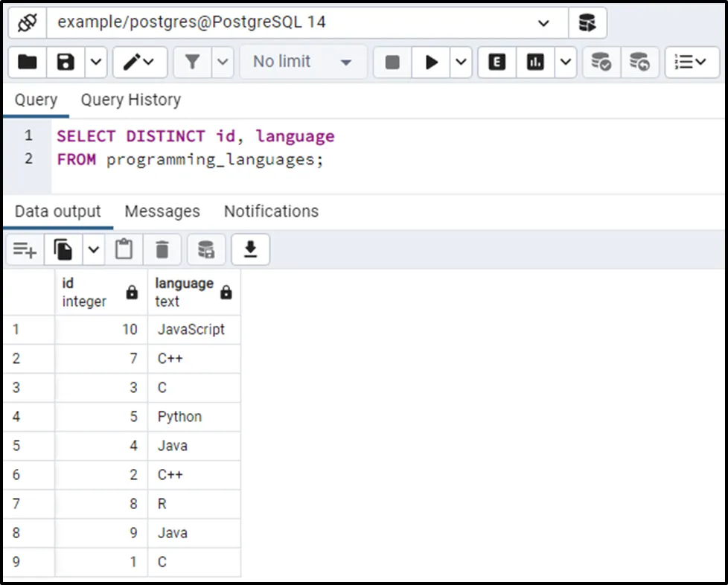The image size is (728, 585).
Task: Click the Rollback transaction icon
Action: [x=639, y=62]
